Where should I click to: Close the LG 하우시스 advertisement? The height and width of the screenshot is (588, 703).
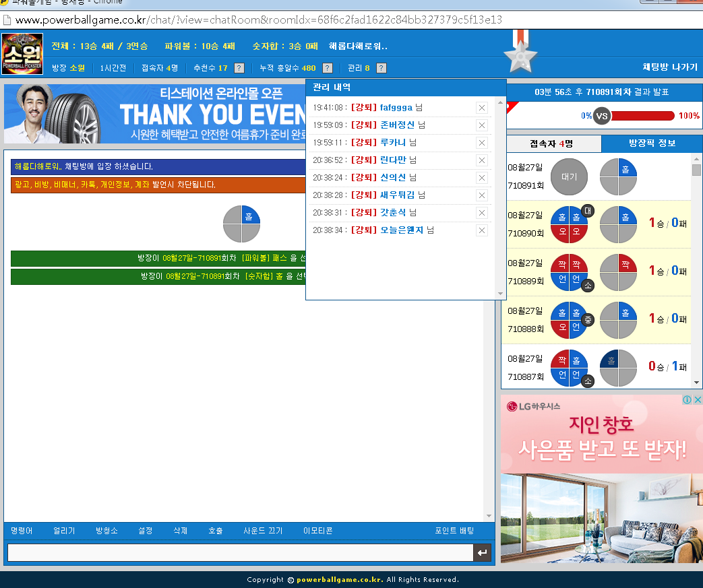pos(698,400)
